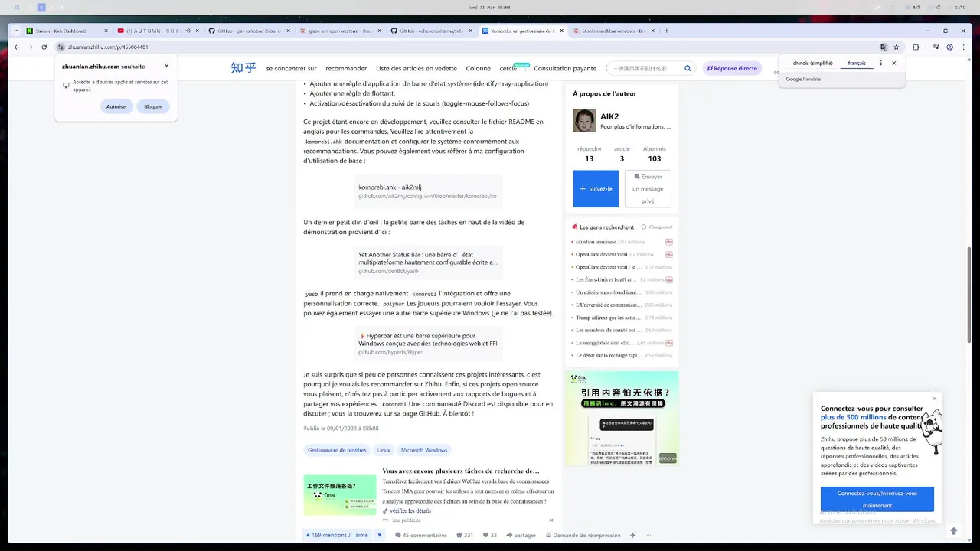
Task: Click the search magnifier icon in Zhihu header
Action: click(x=688, y=68)
